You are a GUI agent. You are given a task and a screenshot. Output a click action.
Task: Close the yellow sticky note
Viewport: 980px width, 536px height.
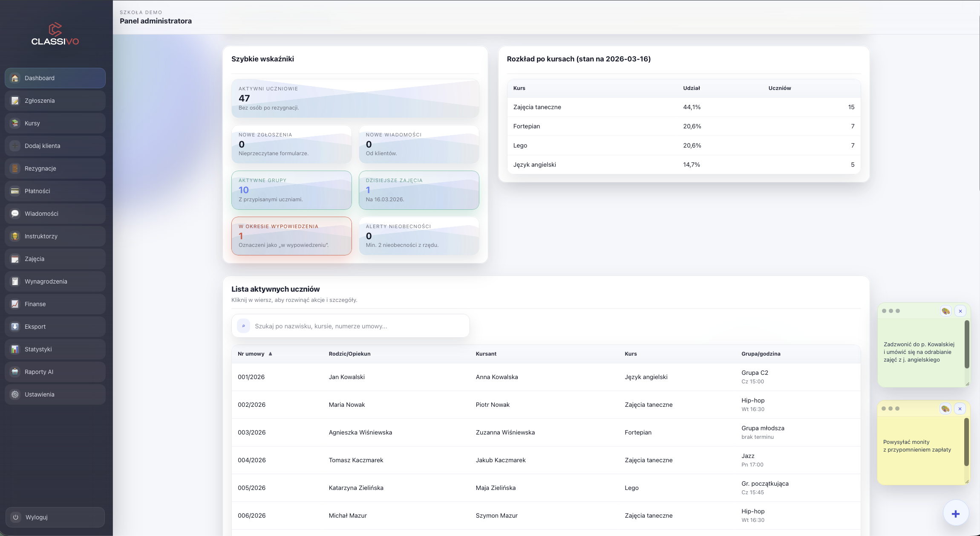coord(960,409)
